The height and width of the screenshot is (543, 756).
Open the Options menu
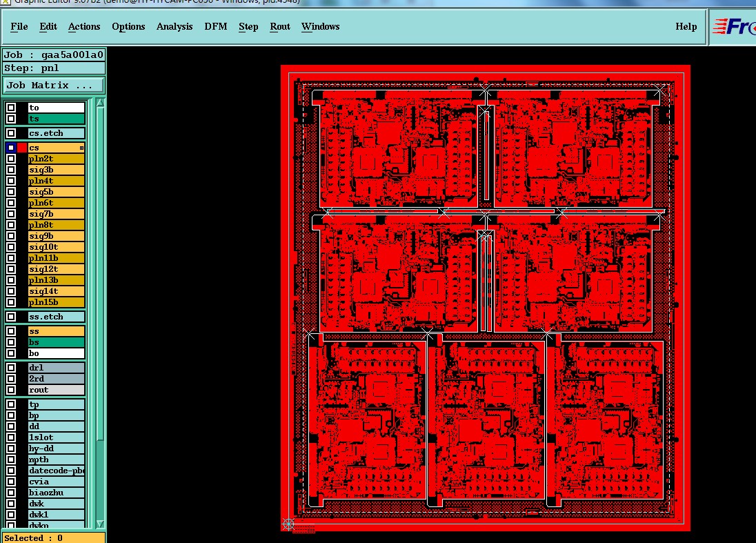pos(128,26)
